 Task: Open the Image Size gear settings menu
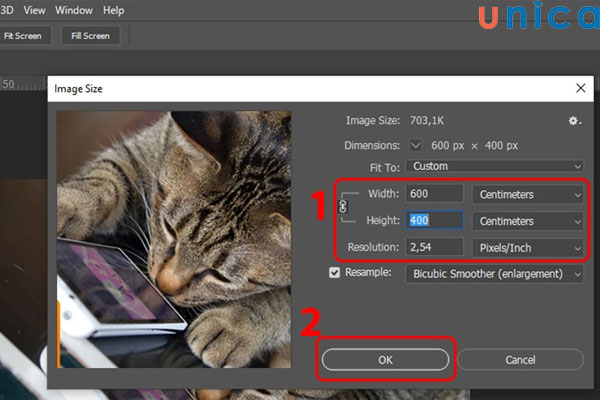(x=574, y=120)
